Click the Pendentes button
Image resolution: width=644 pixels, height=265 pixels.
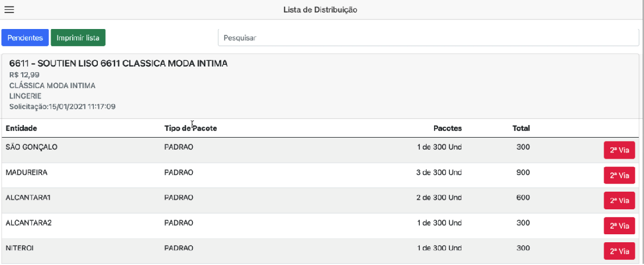[x=25, y=38]
